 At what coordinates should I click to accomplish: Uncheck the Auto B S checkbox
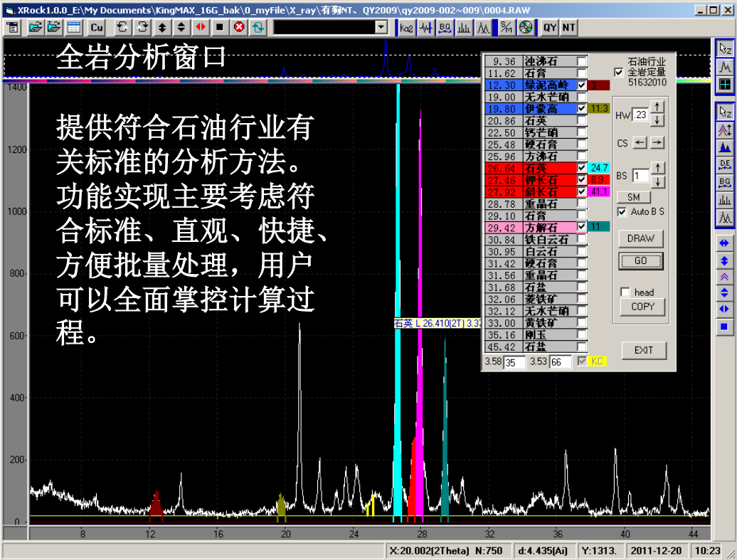(x=622, y=212)
